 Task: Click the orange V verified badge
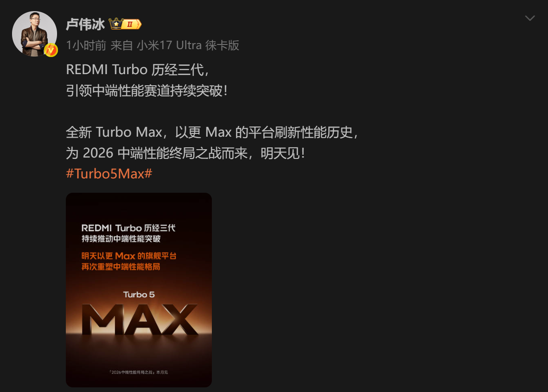point(51,51)
